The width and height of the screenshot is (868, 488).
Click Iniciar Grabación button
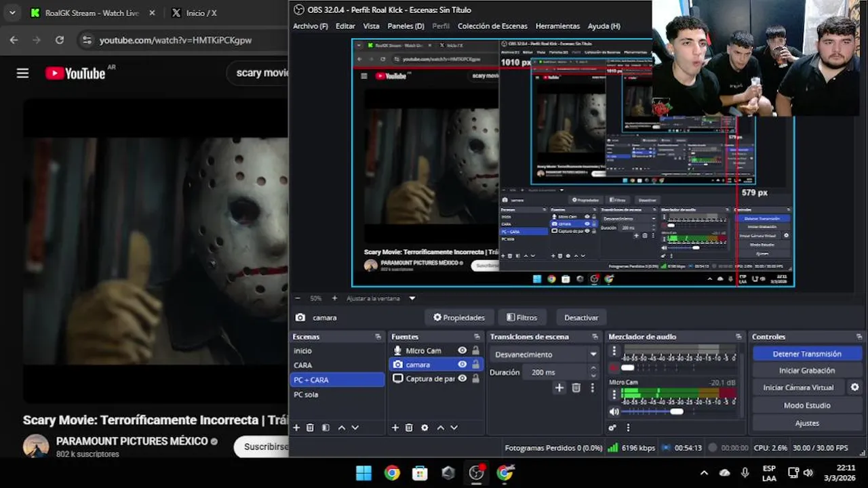click(x=807, y=371)
